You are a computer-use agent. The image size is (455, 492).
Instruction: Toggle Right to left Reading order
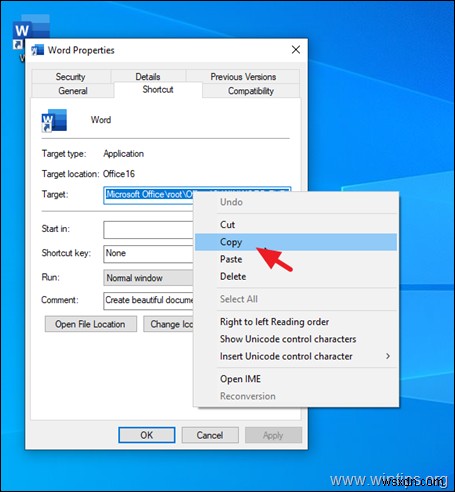pyautogui.click(x=296, y=322)
